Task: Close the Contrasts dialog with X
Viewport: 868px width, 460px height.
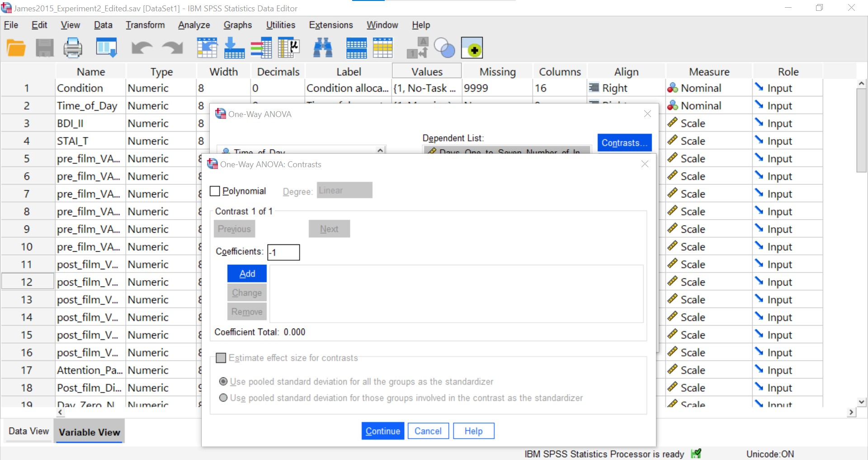Action: click(x=645, y=164)
